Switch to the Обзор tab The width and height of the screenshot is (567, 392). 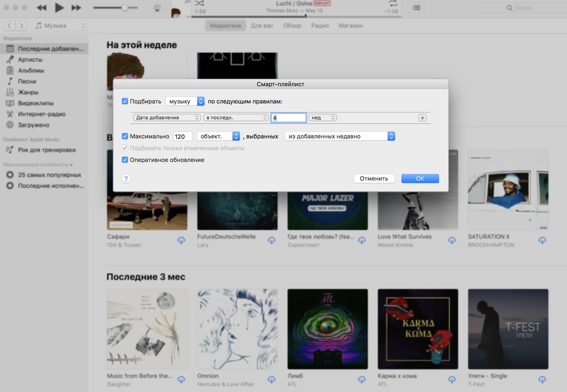[292, 26]
